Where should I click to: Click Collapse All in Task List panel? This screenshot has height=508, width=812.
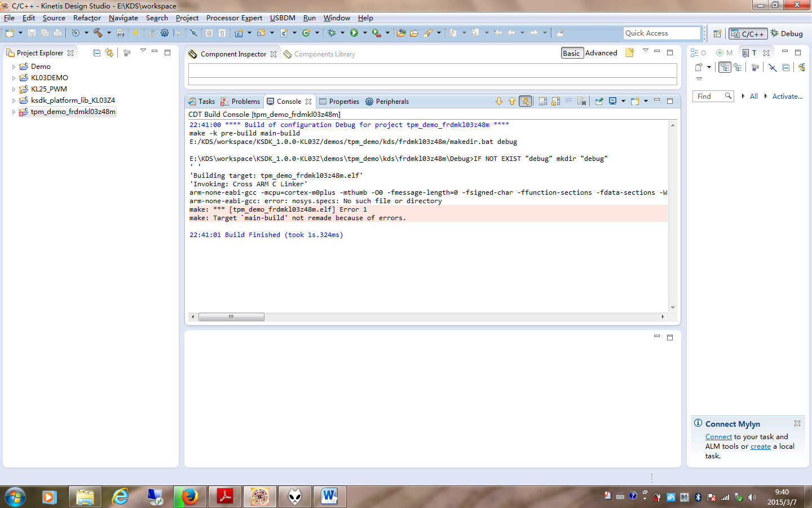click(785, 67)
